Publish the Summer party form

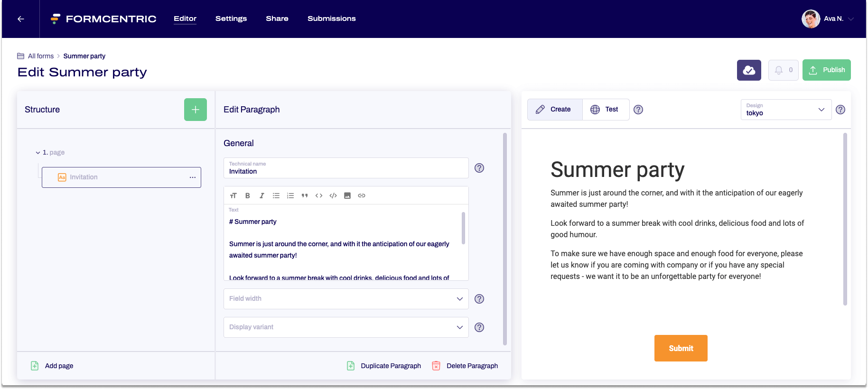pyautogui.click(x=826, y=70)
